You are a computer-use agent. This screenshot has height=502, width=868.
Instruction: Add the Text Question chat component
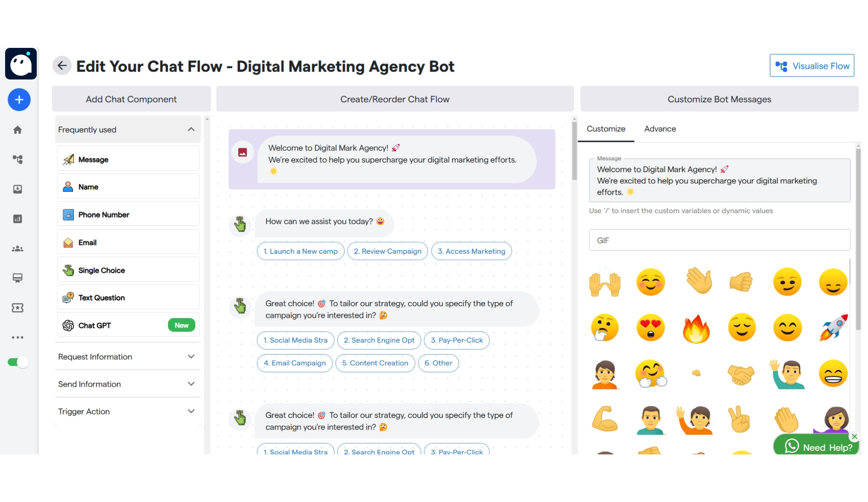click(x=128, y=297)
